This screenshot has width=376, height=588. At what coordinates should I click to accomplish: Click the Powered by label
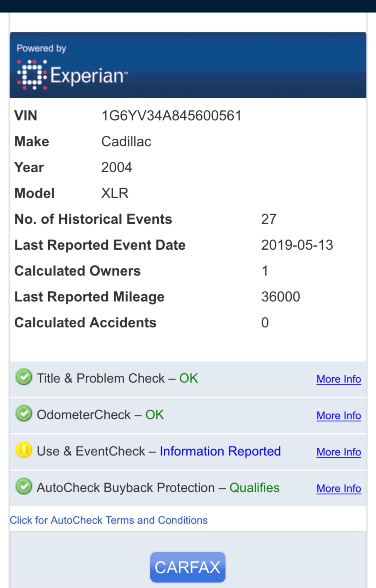click(41, 48)
